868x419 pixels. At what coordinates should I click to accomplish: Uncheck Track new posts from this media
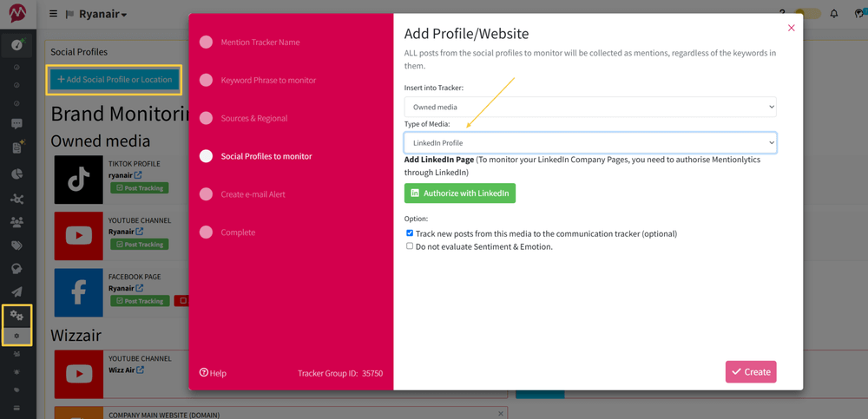[410, 233]
